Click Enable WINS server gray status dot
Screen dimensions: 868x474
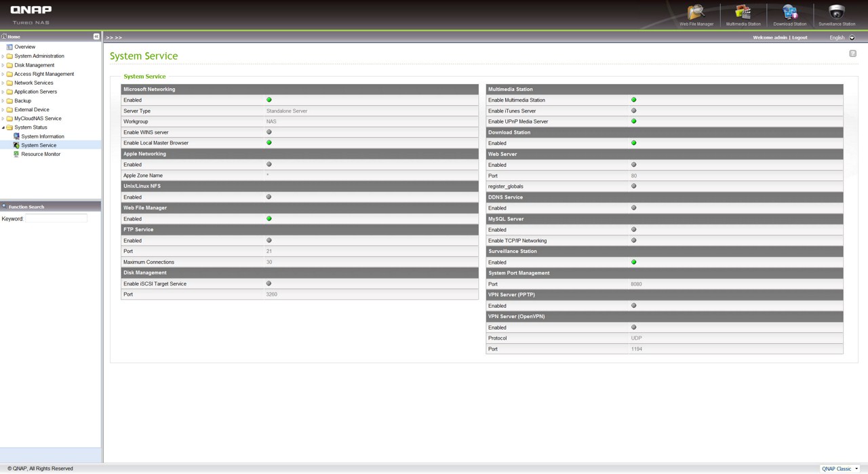click(x=269, y=132)
